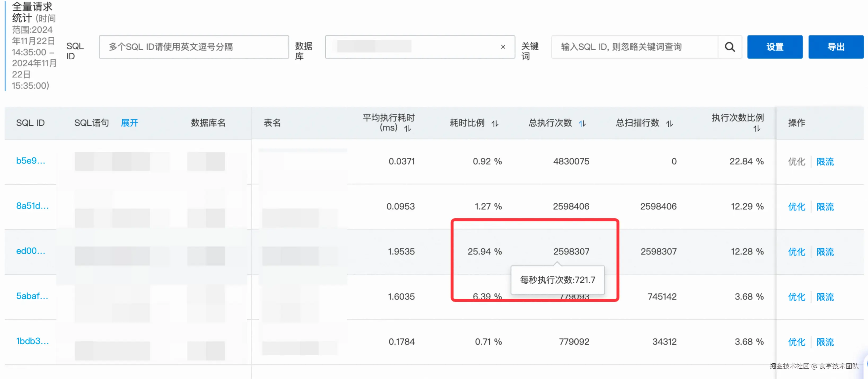Sort by time-consumption ratio column
Screen dimensions: 868x379
tap(495, 124)
